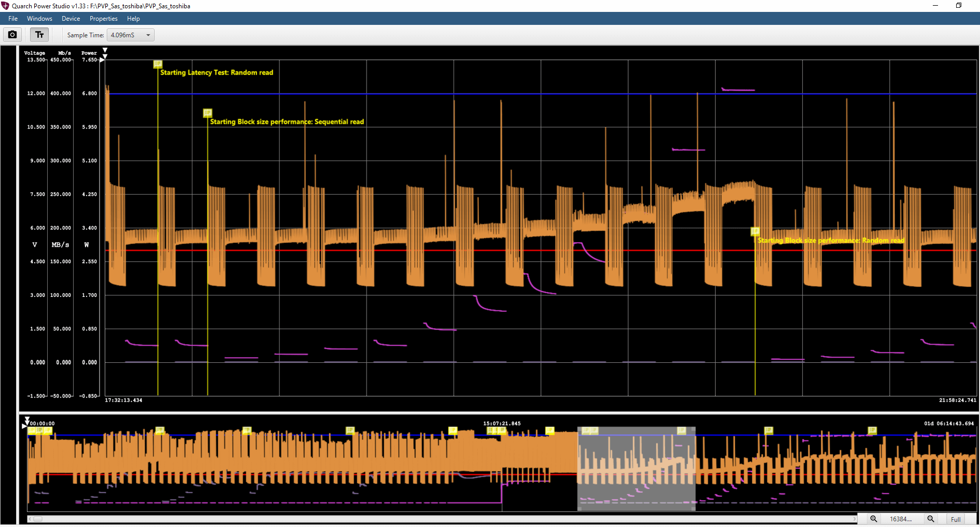Image resolution: width=980 pixels, height=527 pixels.
Task: Click the zoom in magnifier icon
Action: tap(874, 519)
